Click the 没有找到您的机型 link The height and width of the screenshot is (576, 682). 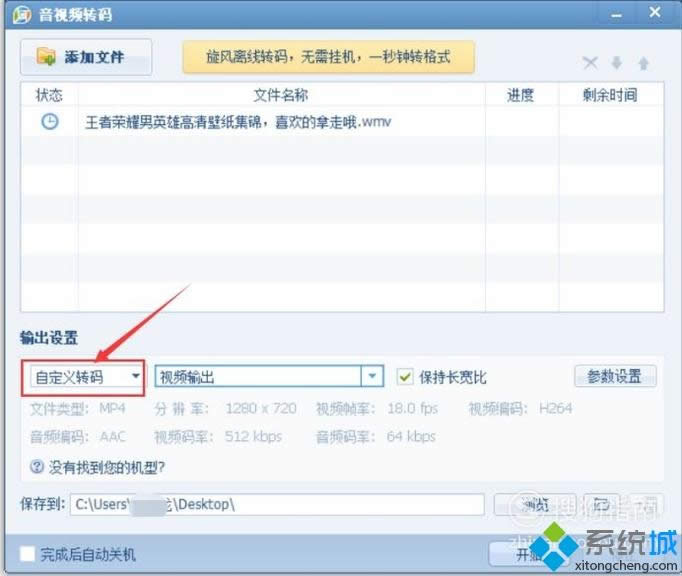pos(107,467)
